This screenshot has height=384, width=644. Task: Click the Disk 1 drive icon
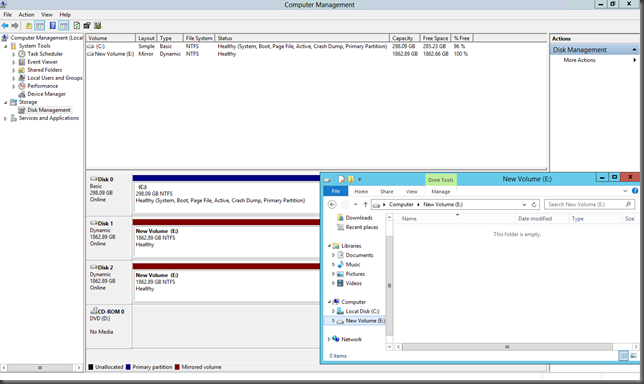point(93,223)
